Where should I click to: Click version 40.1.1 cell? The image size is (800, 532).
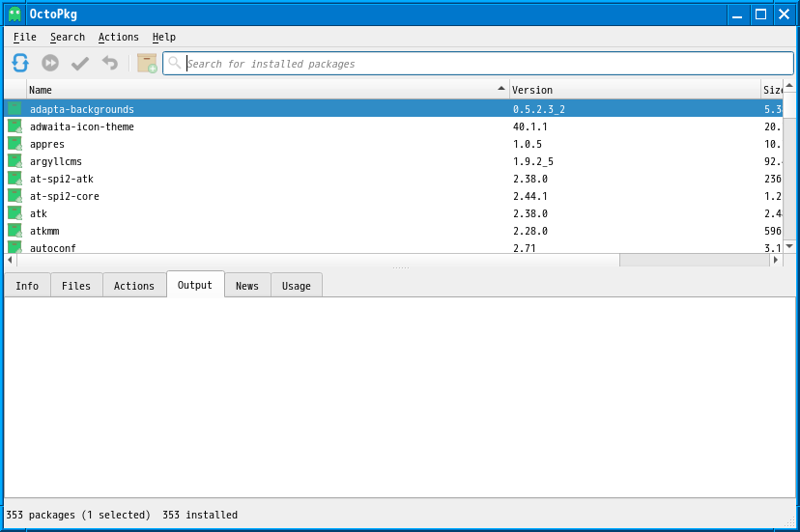tap(530, 126)
